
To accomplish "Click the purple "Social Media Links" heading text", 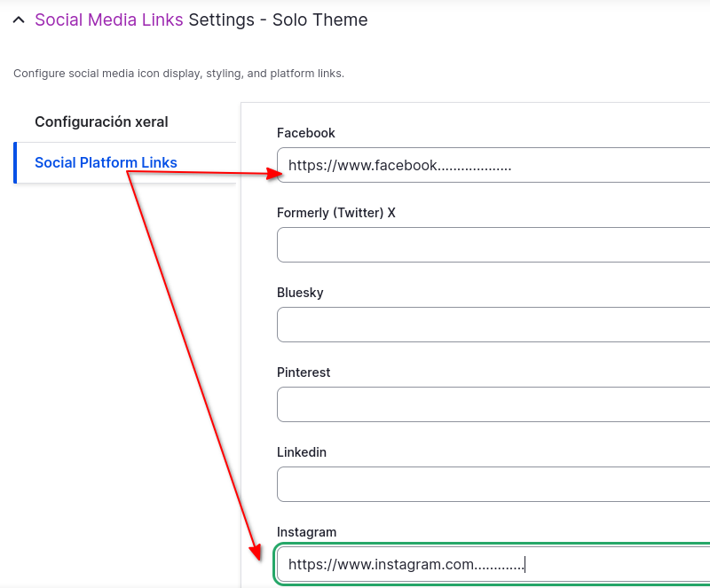I will tap(108, 20).
